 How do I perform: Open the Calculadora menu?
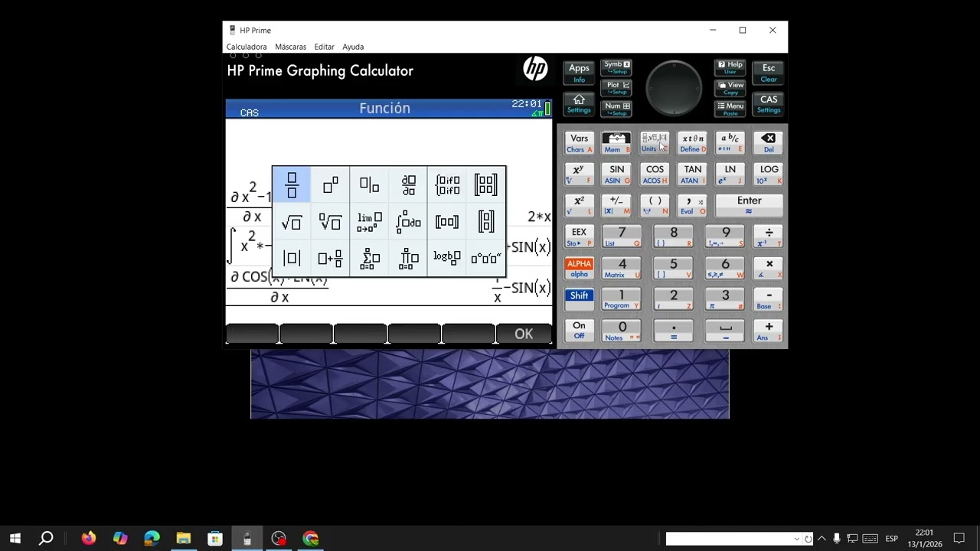[247, 47]
